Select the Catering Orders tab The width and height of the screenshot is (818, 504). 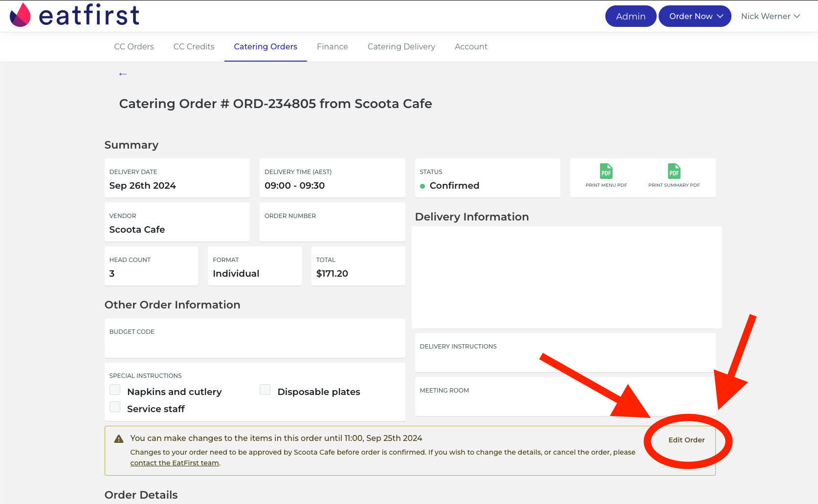pyautogui.click(x=265, y=46)
